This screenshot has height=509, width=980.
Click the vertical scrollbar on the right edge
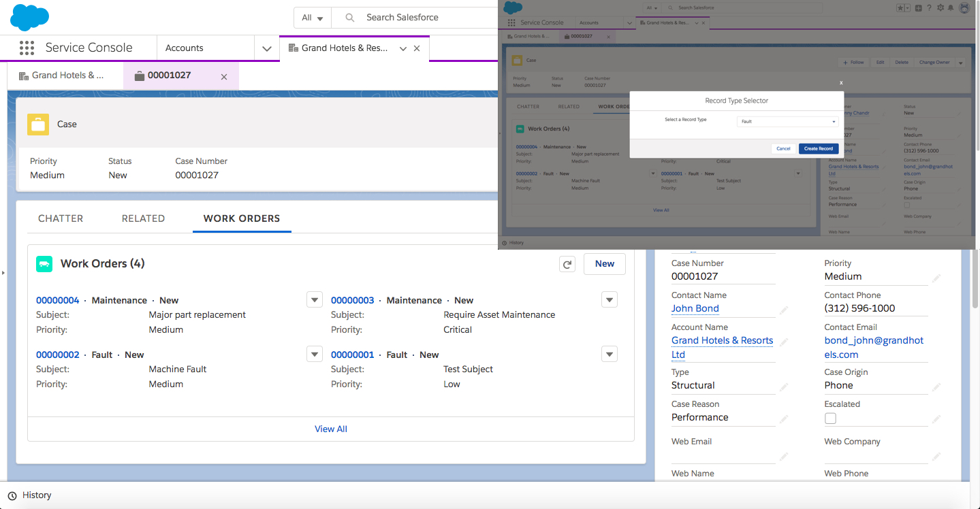click(975, 286)
